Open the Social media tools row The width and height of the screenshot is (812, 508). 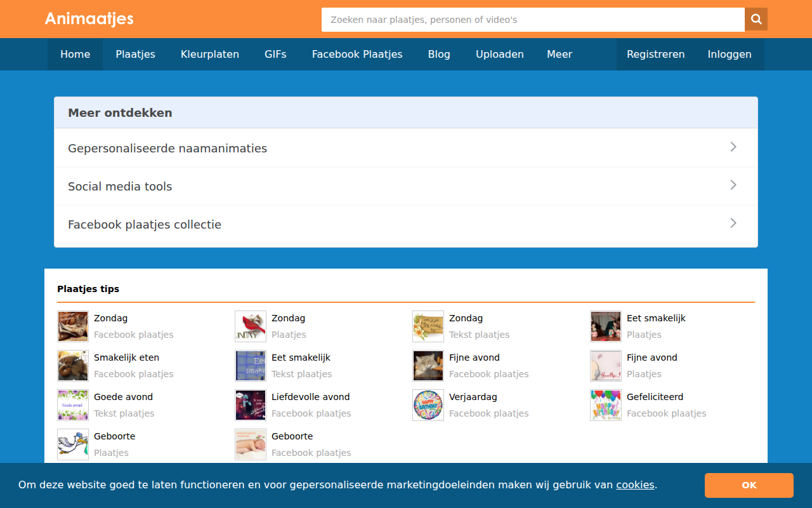coord(406,186)
